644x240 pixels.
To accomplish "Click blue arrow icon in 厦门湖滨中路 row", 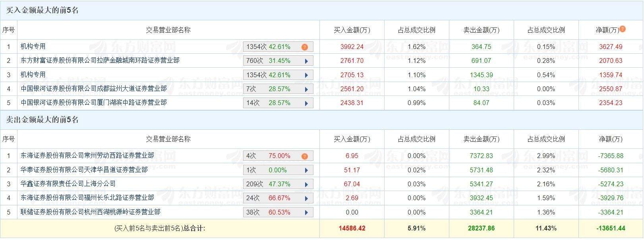I will pyautogui.click(x=306, y=103).
